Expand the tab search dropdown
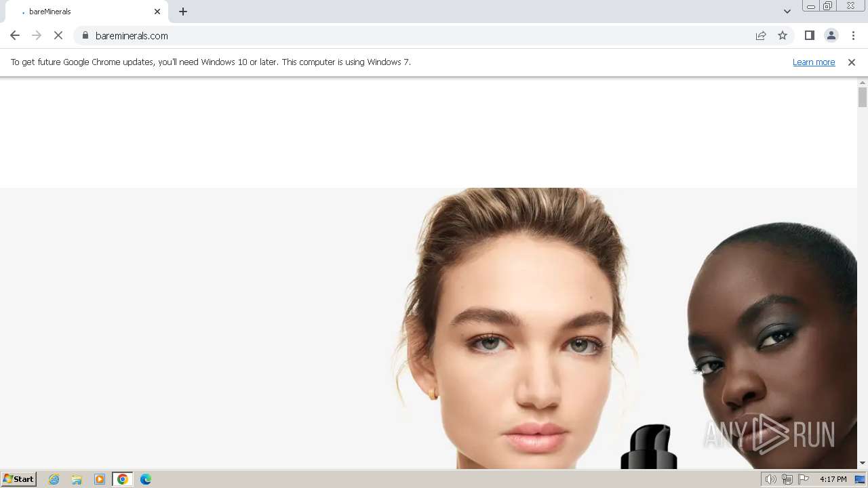 click(787, 12)
